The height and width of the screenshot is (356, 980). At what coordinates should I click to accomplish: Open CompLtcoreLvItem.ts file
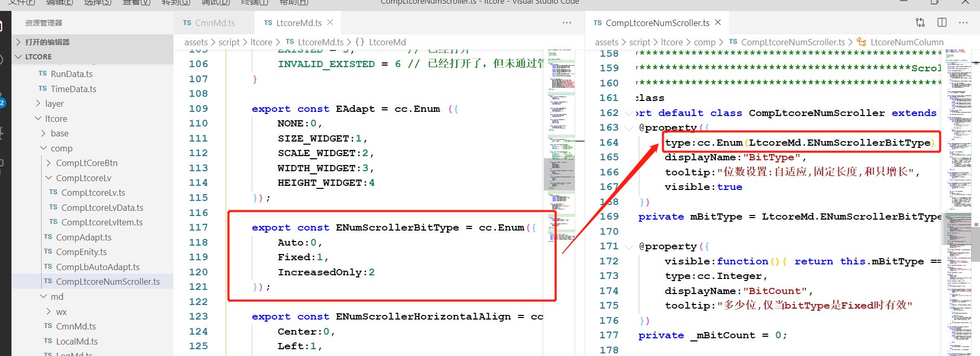(102, 222)
